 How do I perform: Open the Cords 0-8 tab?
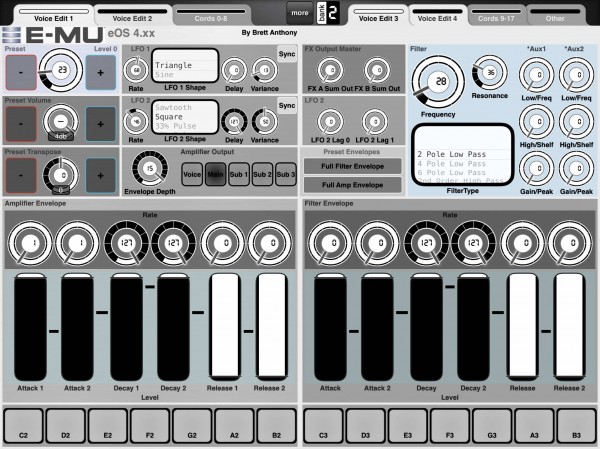pyautogui.click(x=211, y=16)
